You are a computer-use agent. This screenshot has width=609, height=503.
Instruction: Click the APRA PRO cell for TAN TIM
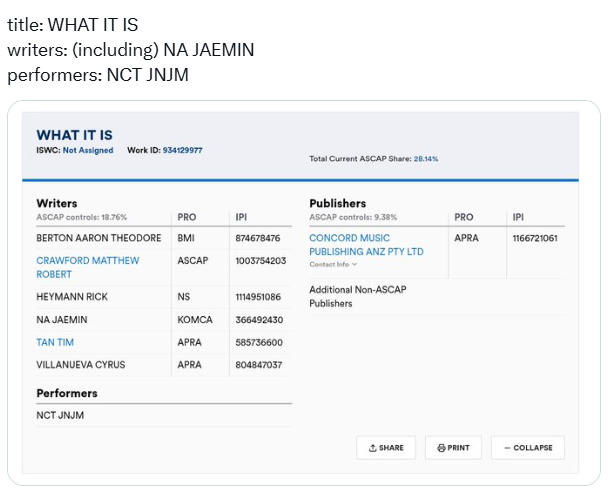(189, 342)
